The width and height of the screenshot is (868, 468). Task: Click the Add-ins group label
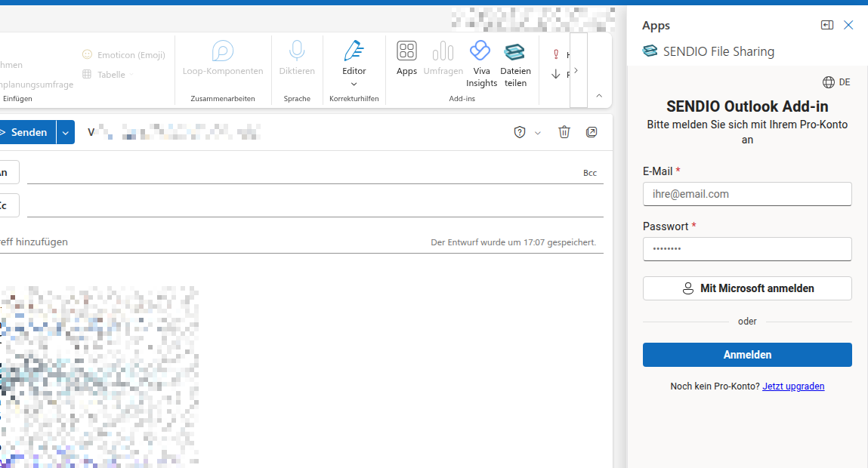[x=462, y=98]
